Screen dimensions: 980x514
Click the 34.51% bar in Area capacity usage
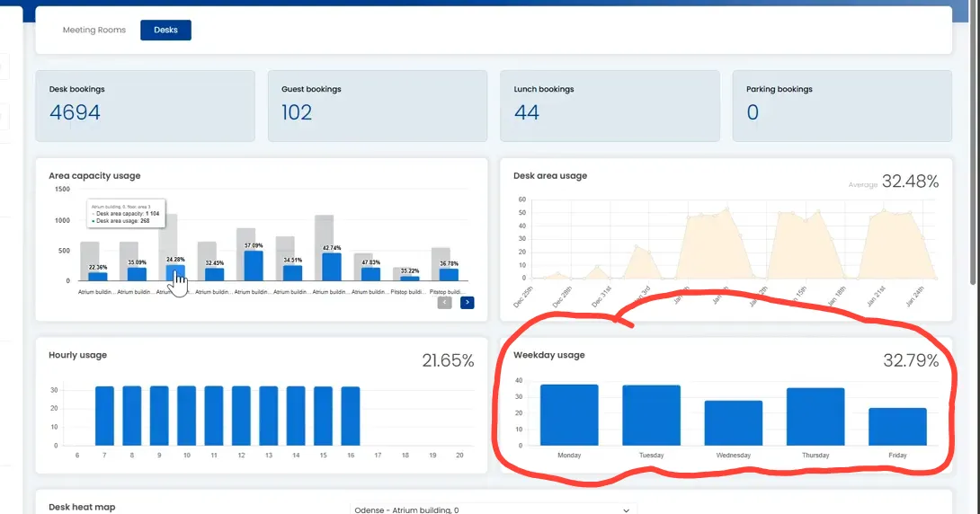tap(292, 273)
